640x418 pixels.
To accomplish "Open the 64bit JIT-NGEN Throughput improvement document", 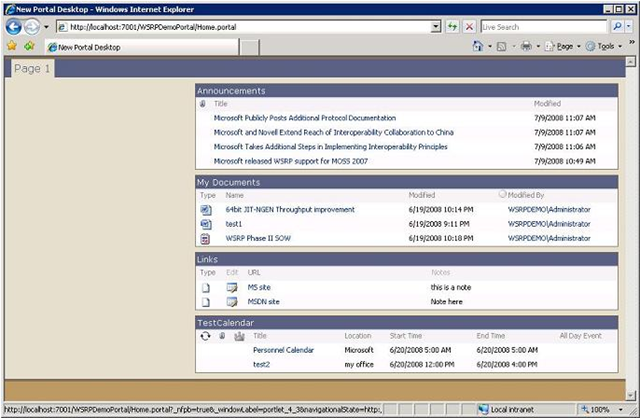I will (289, 210).
